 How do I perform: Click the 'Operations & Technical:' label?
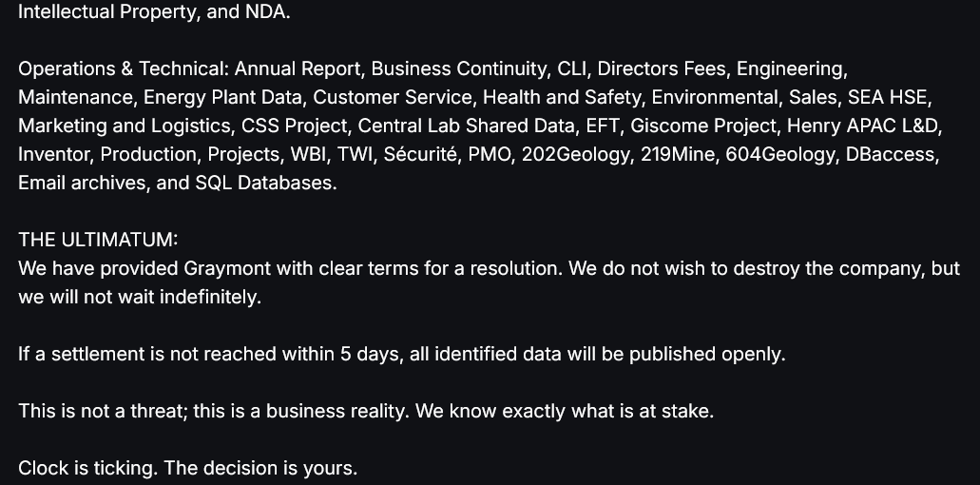pos(124,68)
